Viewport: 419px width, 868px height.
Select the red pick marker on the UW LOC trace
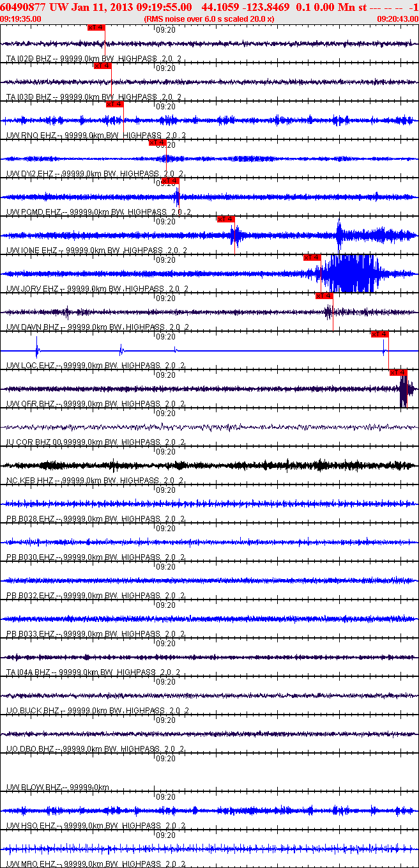(x=379, y=334)
